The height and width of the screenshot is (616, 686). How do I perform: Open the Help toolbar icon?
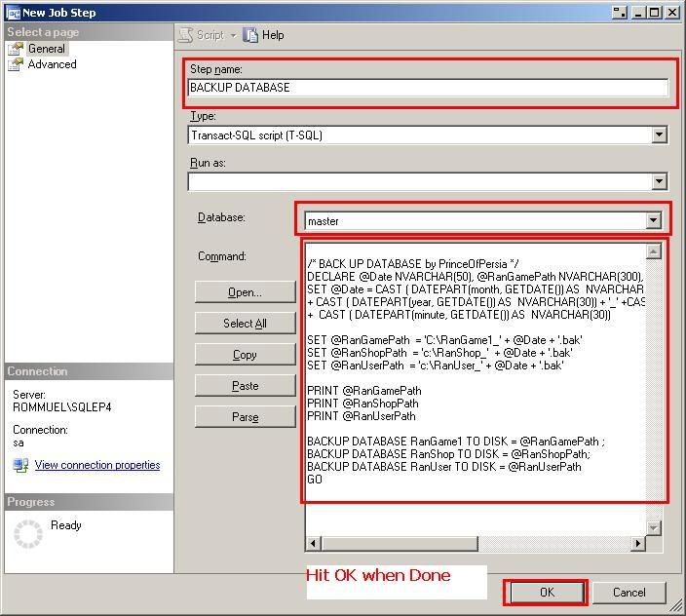pyautogui.click(x=251, y=35)
